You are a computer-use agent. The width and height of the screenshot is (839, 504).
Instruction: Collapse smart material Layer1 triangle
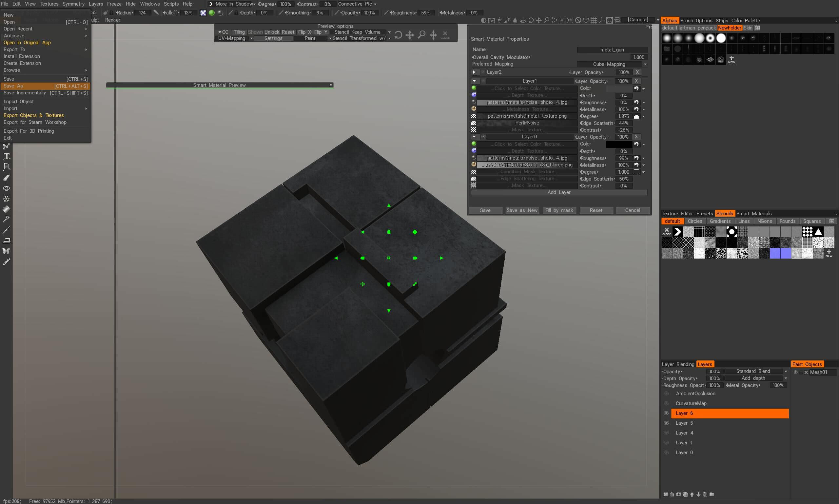[474, 81]
